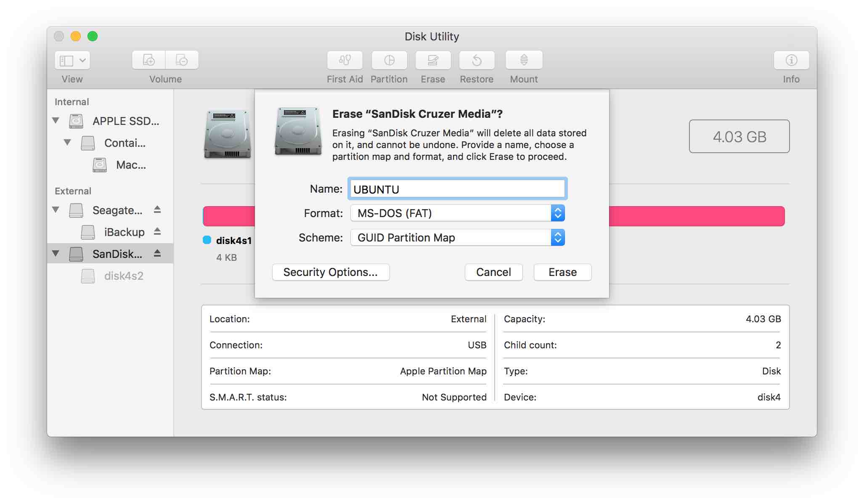Screen dimensions: 864x504
Task: Click the large drive icon behind the dialog
Action: point(228,135)
